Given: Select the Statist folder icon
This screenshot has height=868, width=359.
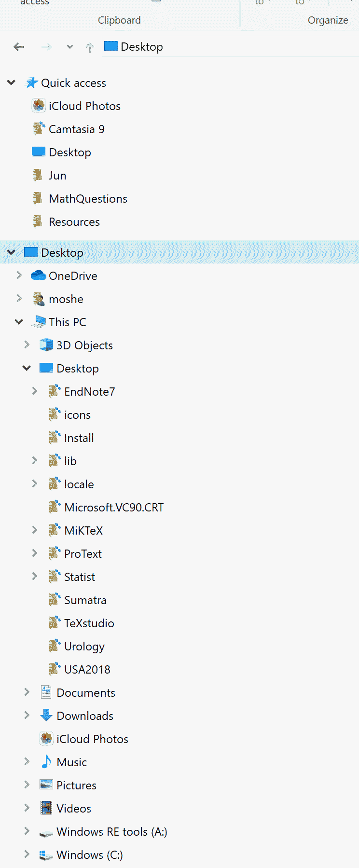Looking at the screenshot, I should click(x=55, y=577).
